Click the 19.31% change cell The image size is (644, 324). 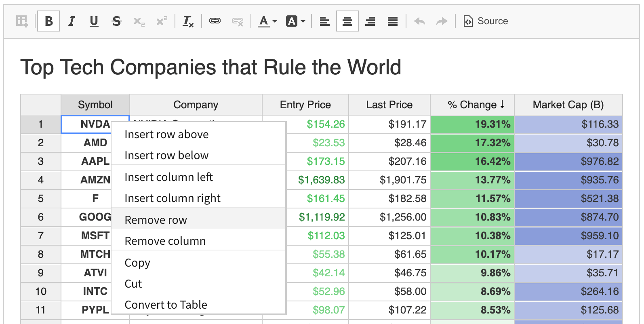coord(472,124)
